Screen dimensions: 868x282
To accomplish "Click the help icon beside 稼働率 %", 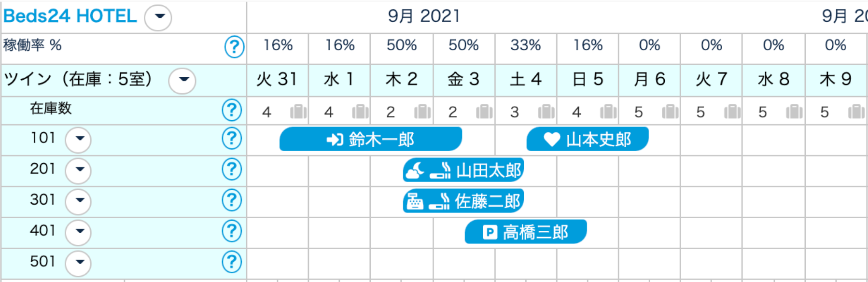I will tap(234, 47).
